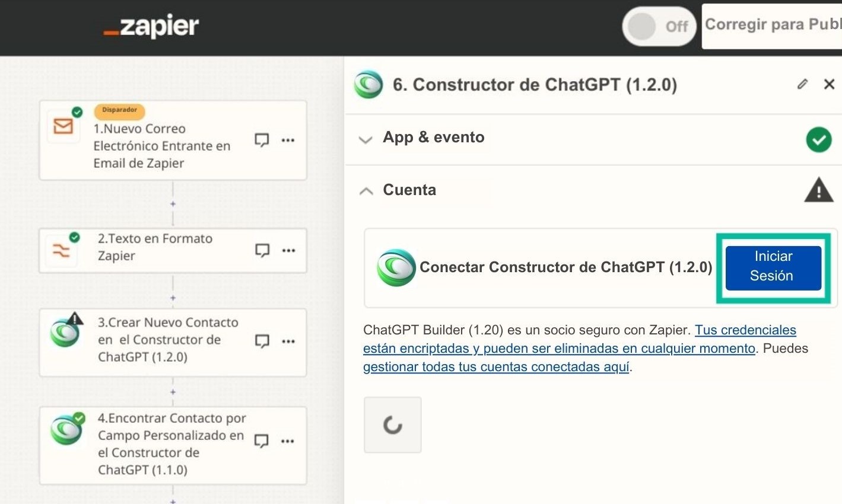Add a step after step 1 with plus

[x=173, y=204]
